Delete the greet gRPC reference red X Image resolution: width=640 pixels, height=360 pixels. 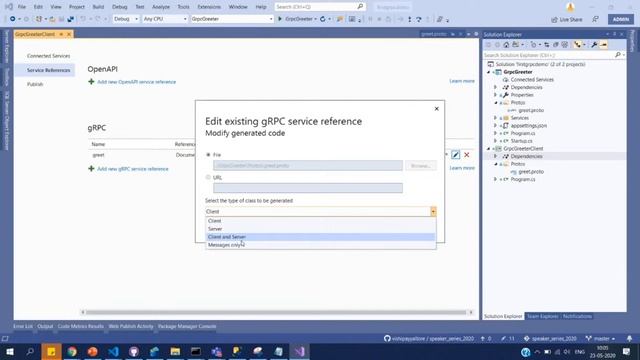(x=467, y=155)
